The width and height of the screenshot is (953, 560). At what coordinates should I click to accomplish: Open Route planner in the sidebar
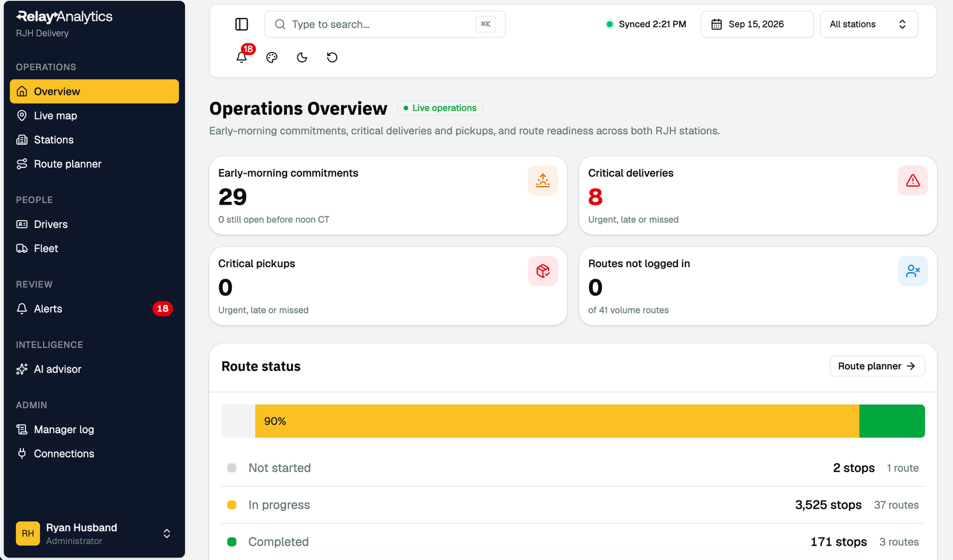click(x=94, y=164)
